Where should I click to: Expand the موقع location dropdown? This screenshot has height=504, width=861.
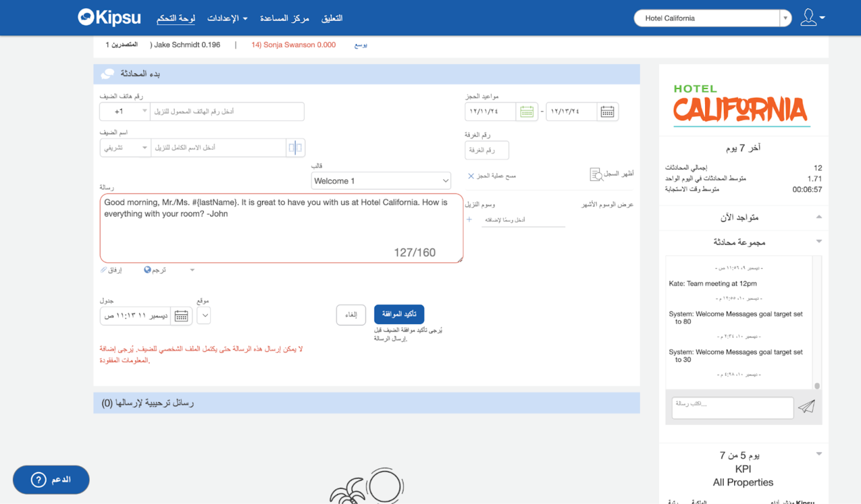[x=204, y=315]
